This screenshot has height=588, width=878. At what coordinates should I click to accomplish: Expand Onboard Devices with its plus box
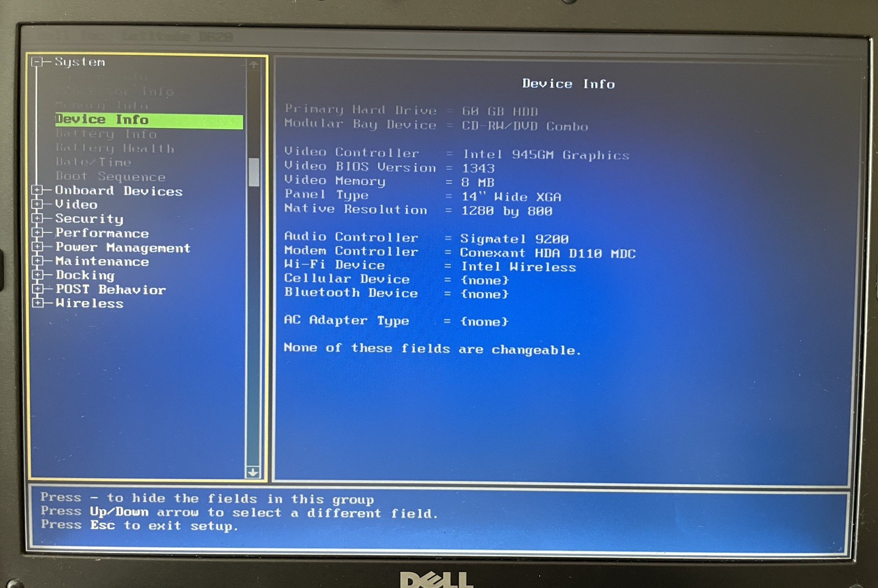click(x=37, y=190)
